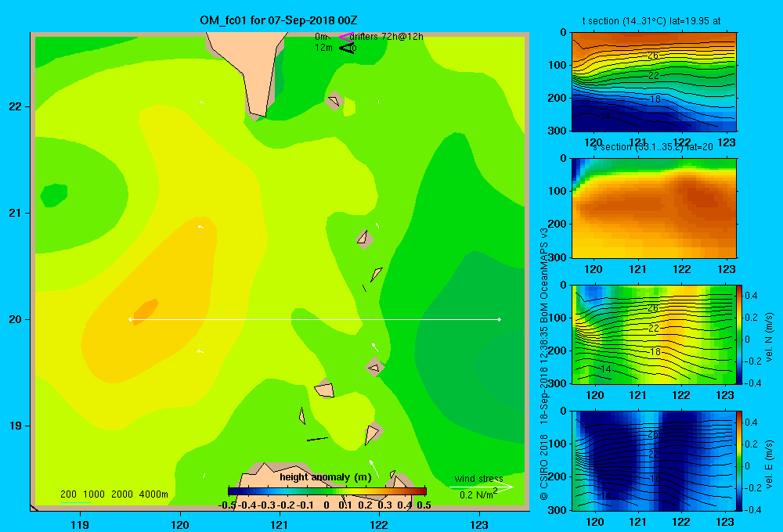Open the temperature section plot
The width and height of the screenshot is (783, 532).
click(x=654, y=81)
